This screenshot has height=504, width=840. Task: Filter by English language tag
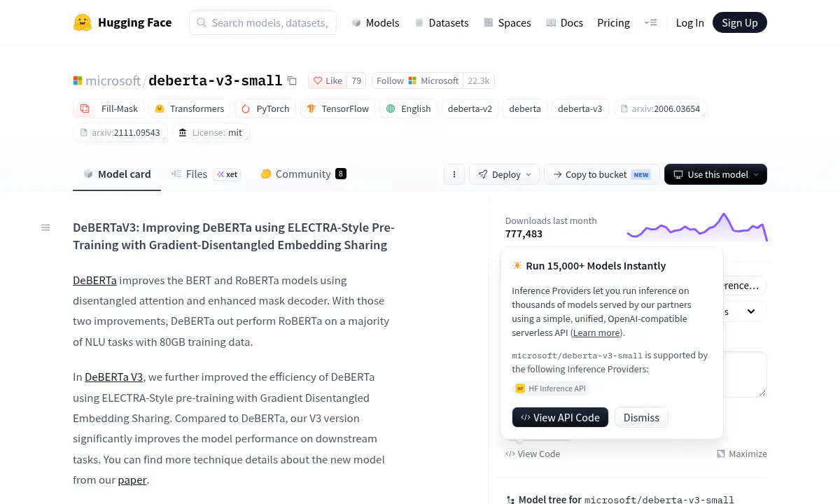pyautogui.click(x=408, y=108)
